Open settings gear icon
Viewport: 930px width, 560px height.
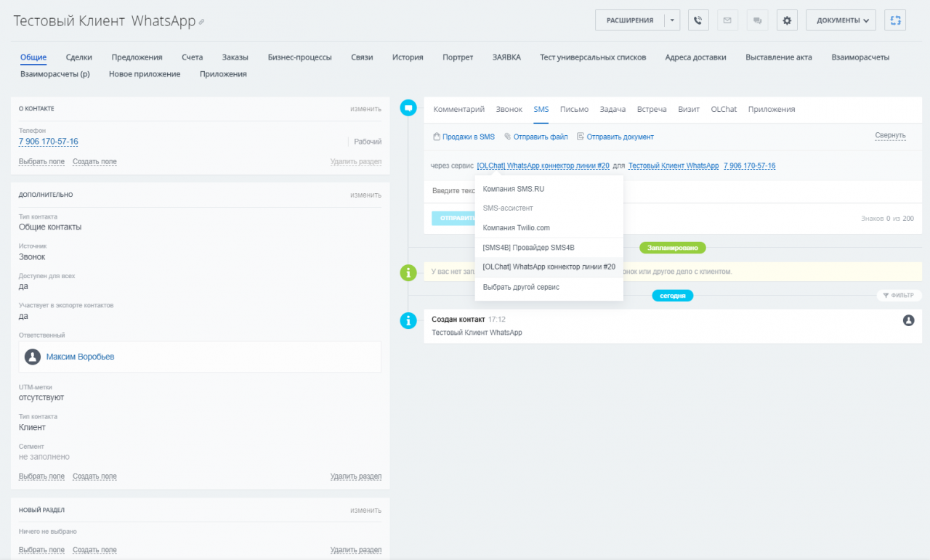pos(787,20)
